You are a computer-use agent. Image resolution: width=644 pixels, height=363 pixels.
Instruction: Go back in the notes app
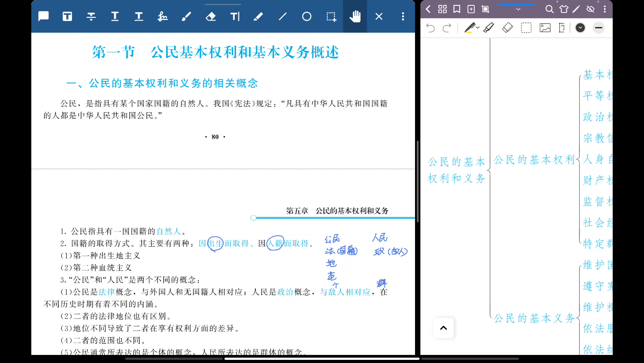pos(428,9)
